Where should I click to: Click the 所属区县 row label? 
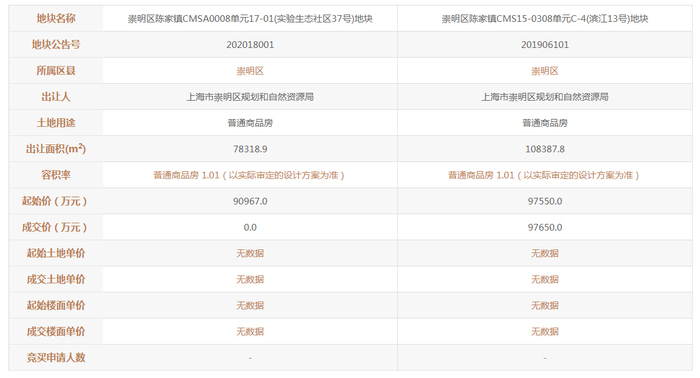[x=56, y=71]
